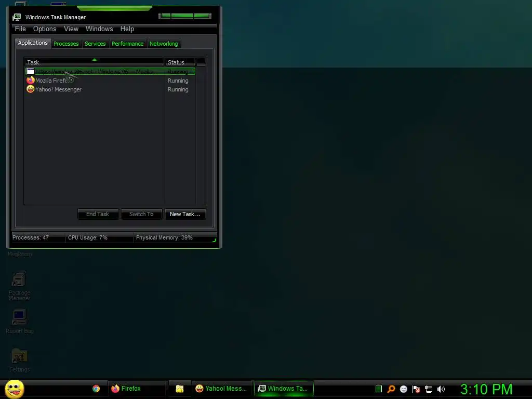Click the End Task button
Viewport: 532px width, 399px height.
coord(98,214)
